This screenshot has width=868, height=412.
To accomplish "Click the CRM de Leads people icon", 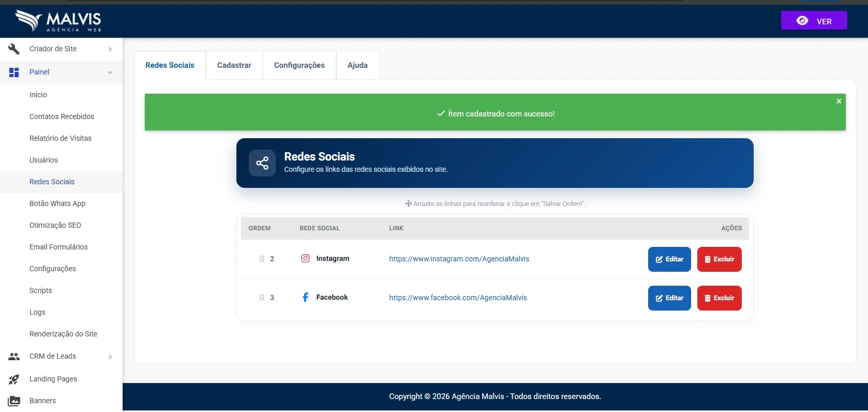I will tap(14, 356).
